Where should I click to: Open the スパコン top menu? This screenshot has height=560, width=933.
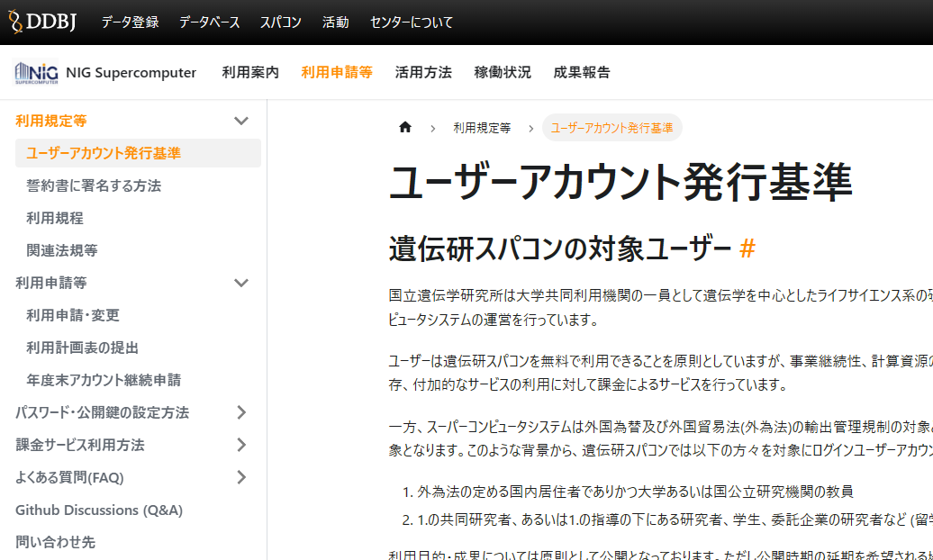click(281, 23)
